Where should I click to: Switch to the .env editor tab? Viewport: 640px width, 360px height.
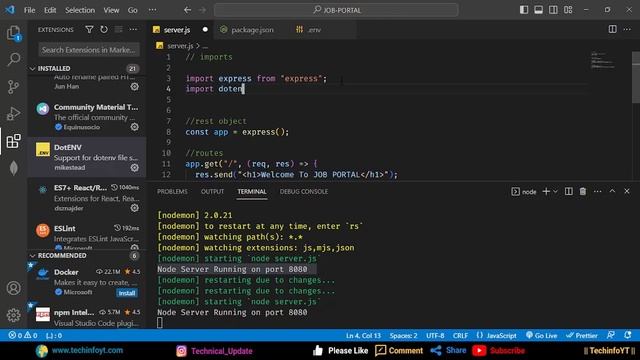click(x=314, y=29)
